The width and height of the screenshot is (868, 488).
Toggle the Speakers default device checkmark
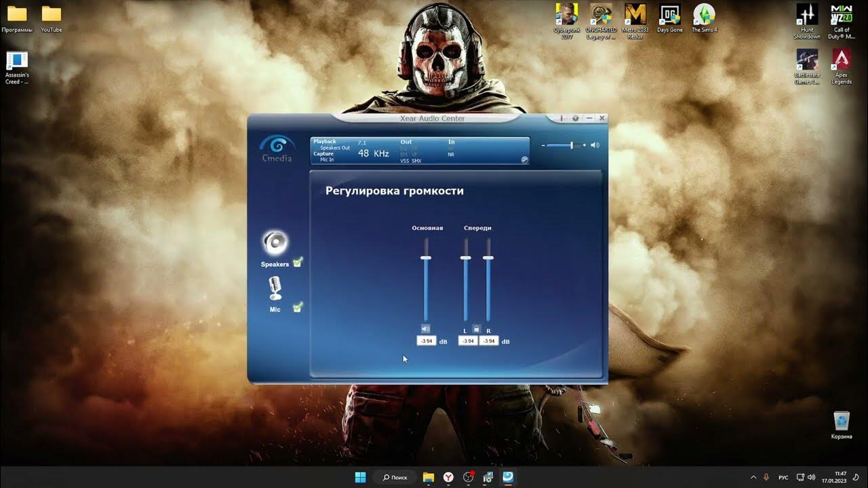(x=298, y=262)
